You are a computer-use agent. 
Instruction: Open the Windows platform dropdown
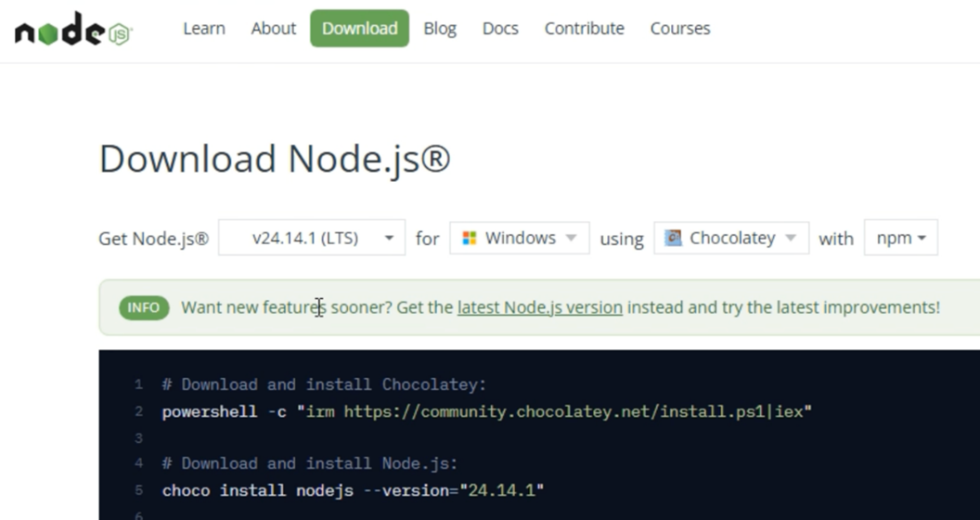(519, 238)
